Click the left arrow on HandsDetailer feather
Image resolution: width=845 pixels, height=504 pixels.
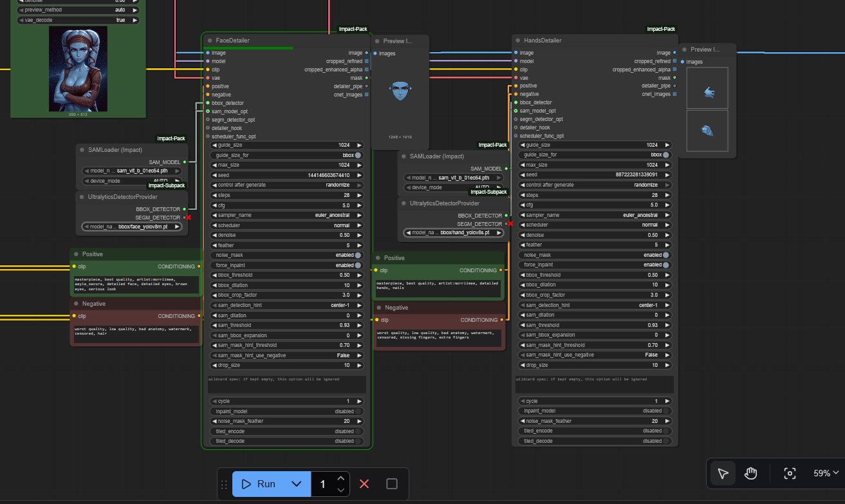coord(523,245)
